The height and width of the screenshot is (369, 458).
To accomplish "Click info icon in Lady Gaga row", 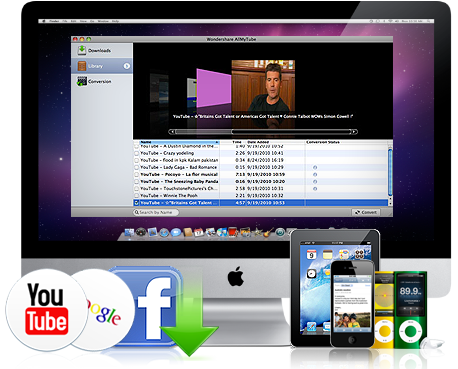I will click(315, 167).
